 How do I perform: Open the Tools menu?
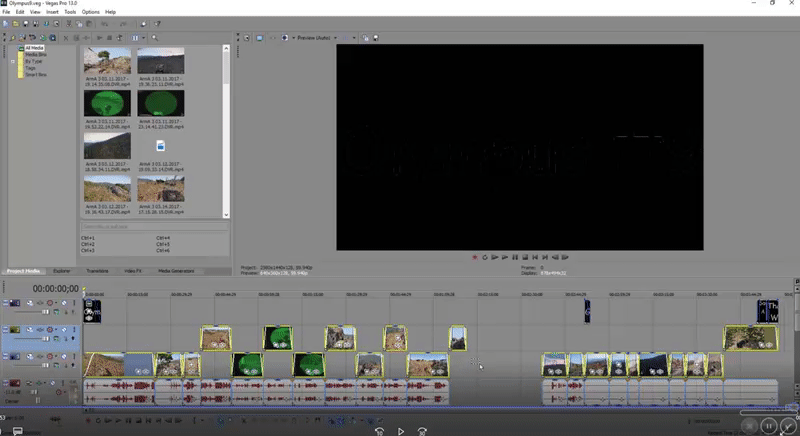70,12
